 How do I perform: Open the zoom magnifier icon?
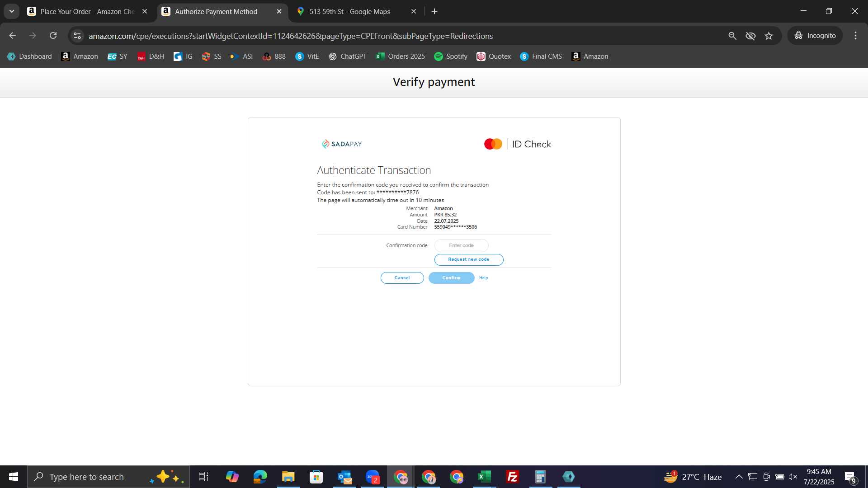(x=732, y=36)
